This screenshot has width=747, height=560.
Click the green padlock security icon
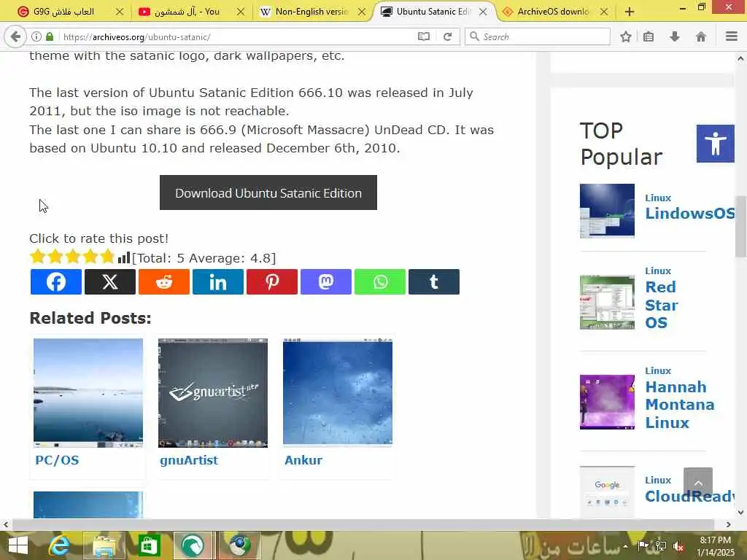pos(50,36)
